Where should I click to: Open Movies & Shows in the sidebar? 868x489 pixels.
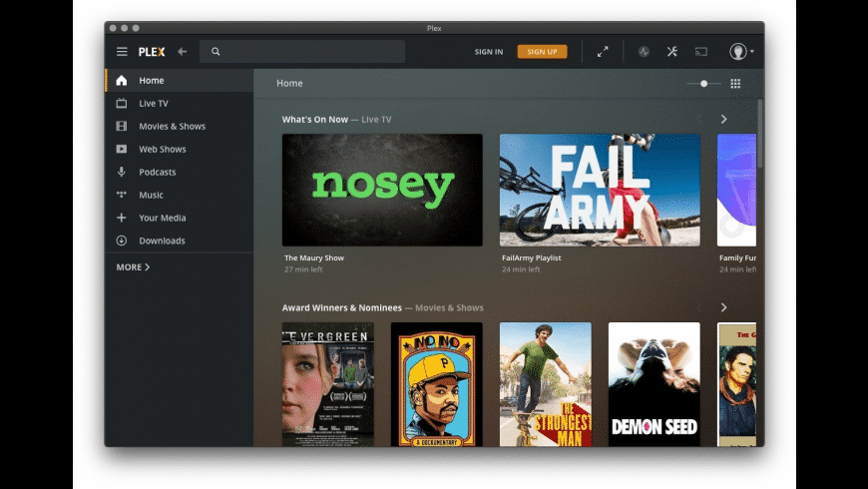[180, 127]
